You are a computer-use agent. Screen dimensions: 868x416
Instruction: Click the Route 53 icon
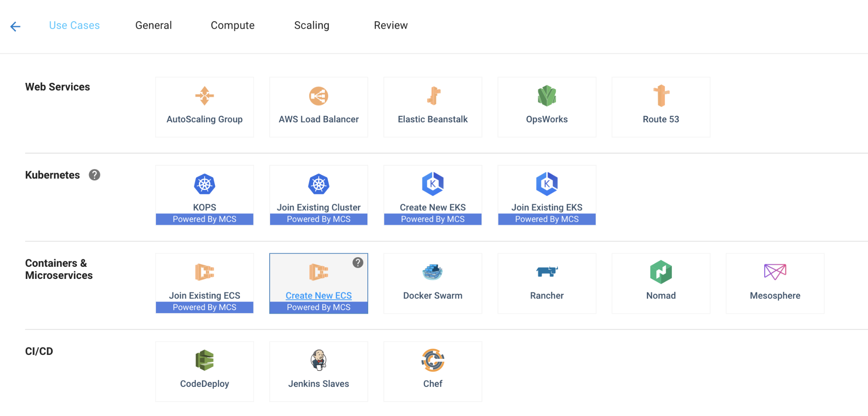[x=661, y=96]
